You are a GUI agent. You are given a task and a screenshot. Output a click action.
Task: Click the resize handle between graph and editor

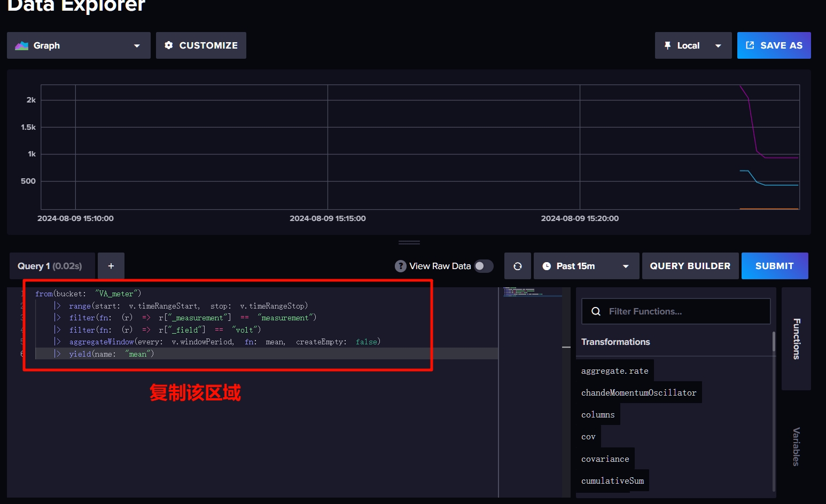409,242
